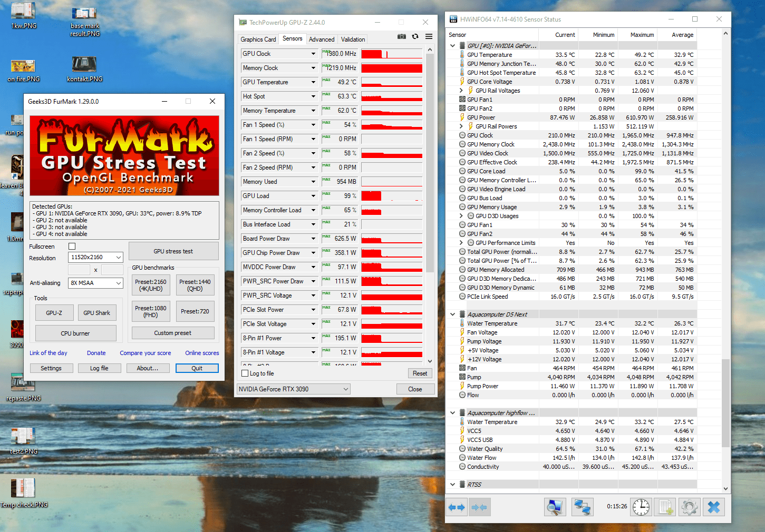
Task: Start logging with HWiNFO sheet-plus icon
Action: [x=665, y=507]
